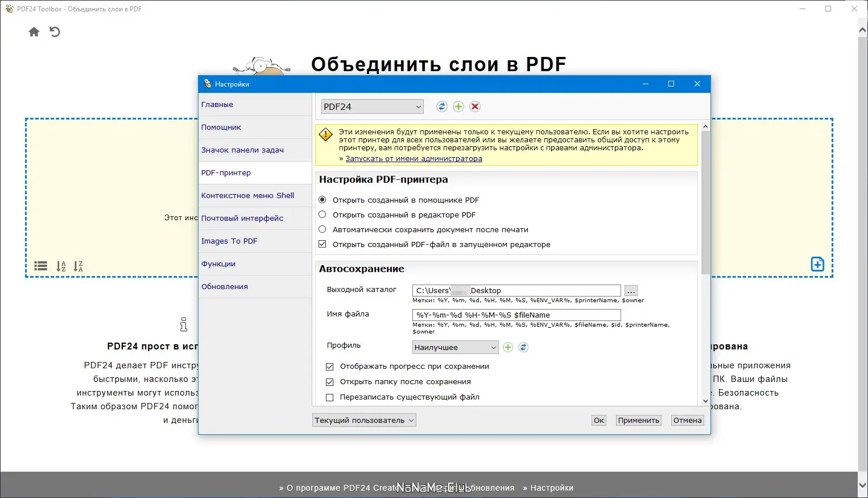Click the Применить button
Viewport: 868px width, 498px height.
(x=639, y=420)
